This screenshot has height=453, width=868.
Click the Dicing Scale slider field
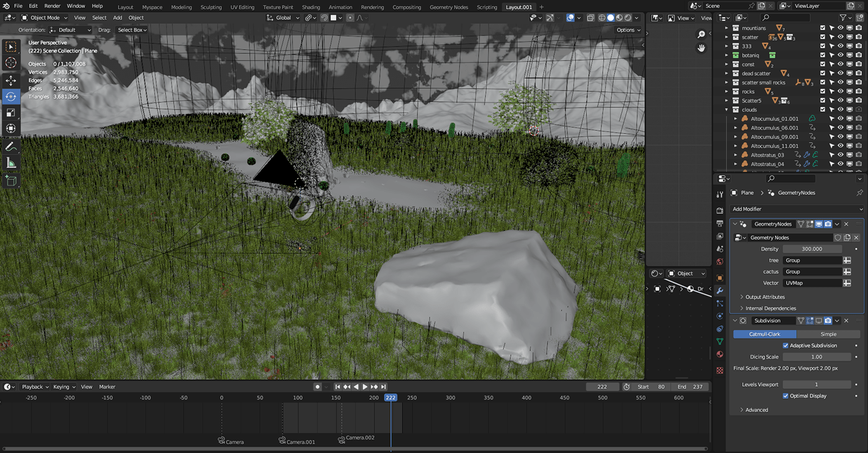pyautogui.click(x=817, y=357)
